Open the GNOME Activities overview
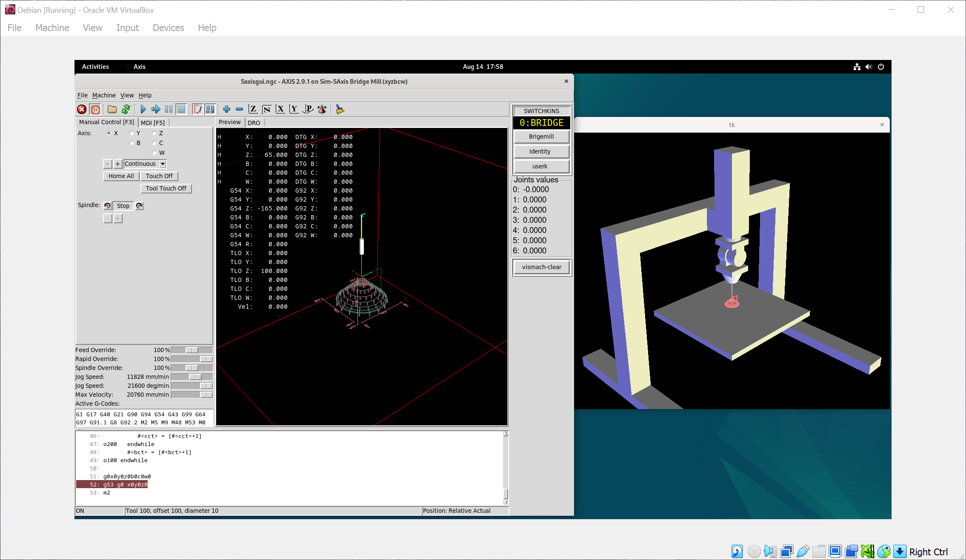 click(95, 67)
